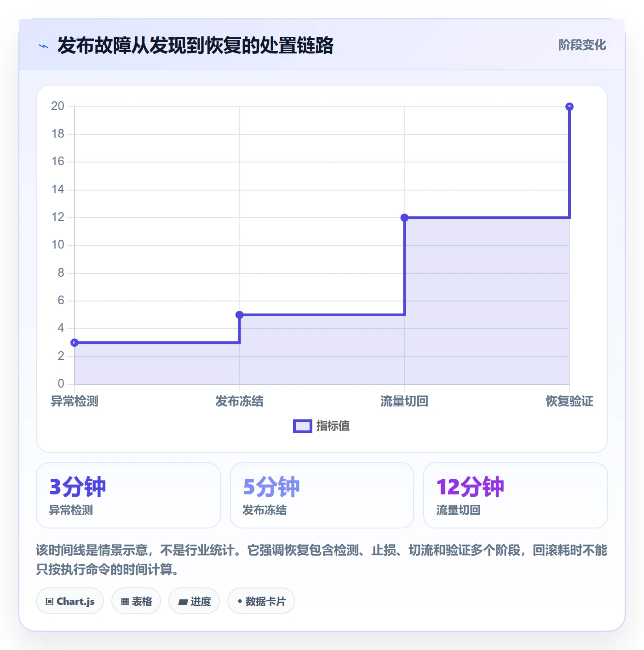Select the 异常检测 data point on the chart
644x650 pixels.
[75, 342]
